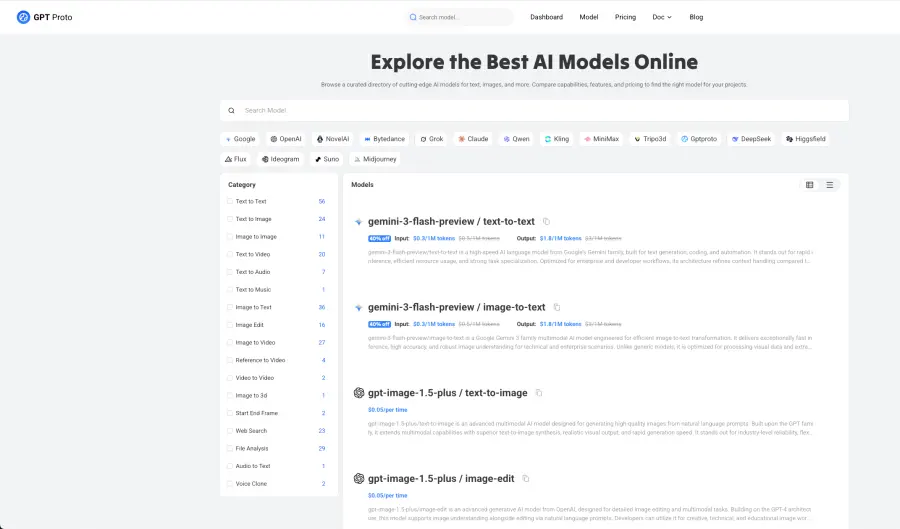900x529 pixels.
Task: Check the Audio to Text category
Action: [x=230, y=466]
